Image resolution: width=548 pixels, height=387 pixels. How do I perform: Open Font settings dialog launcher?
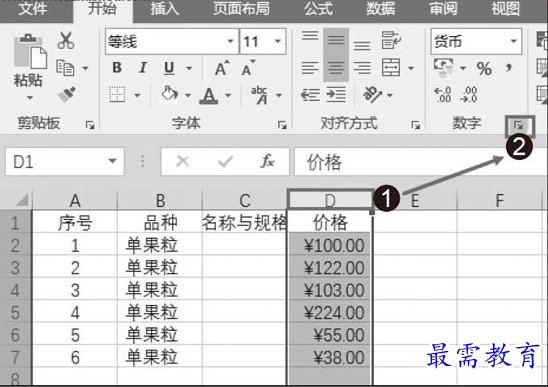tap(282, 125)
